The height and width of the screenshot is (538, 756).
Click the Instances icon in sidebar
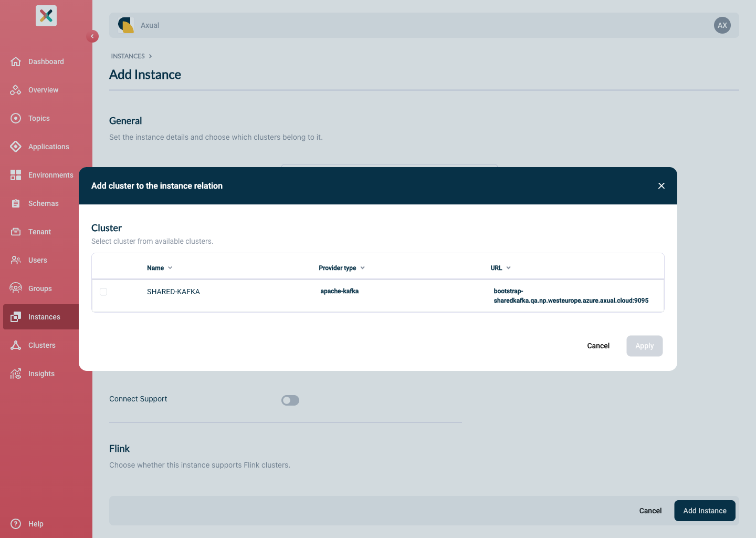pos(16,317)
